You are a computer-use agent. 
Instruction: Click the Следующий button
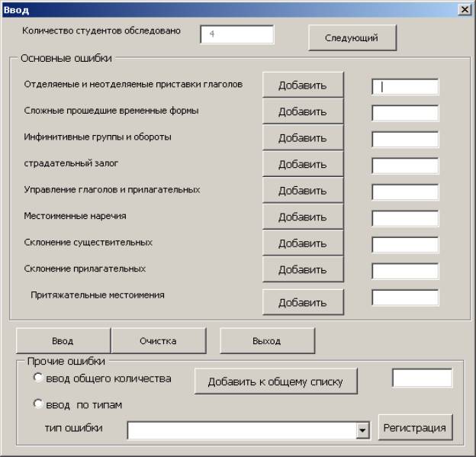(x=353, y=37)
